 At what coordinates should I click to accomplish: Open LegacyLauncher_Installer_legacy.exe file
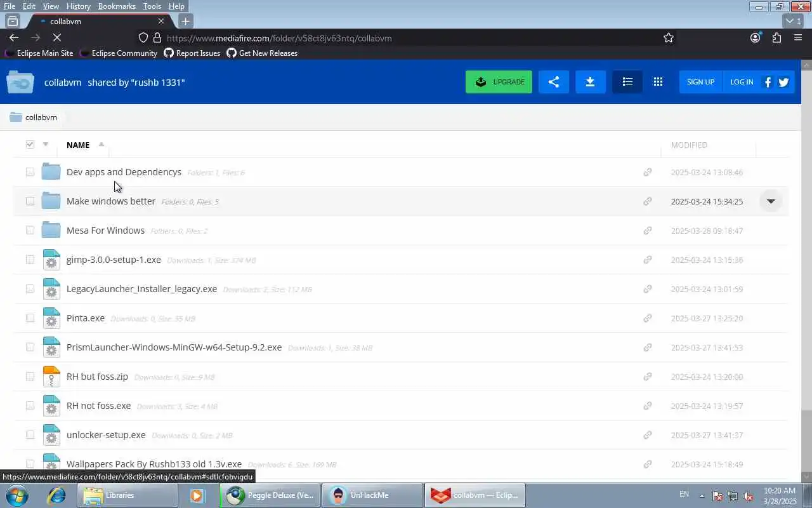[141, 289]
